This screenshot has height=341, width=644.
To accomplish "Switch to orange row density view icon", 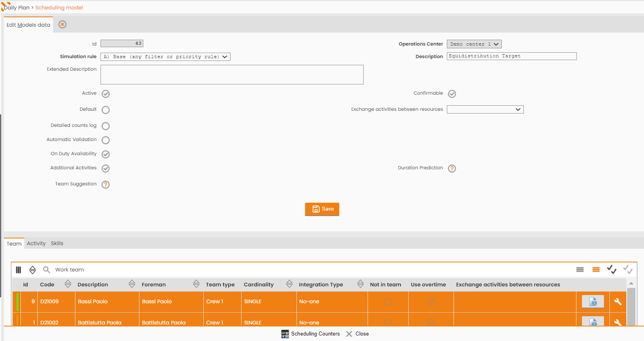I will (596, 269).
